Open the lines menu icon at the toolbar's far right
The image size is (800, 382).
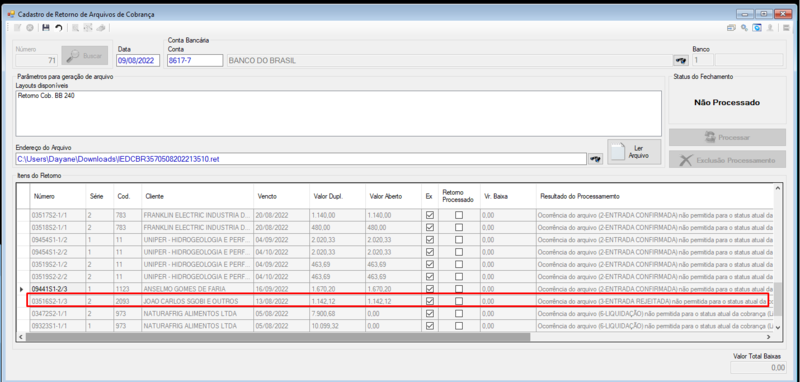[787, 28]
